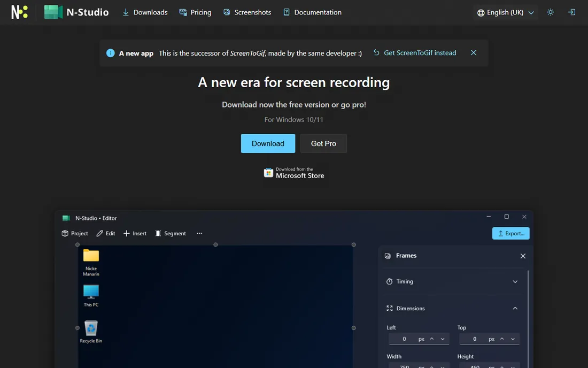This screenshot has height=368, width=588.
Task: Click the blue info icon in banner
Action: pyautogui.click(x=110, y=53)
